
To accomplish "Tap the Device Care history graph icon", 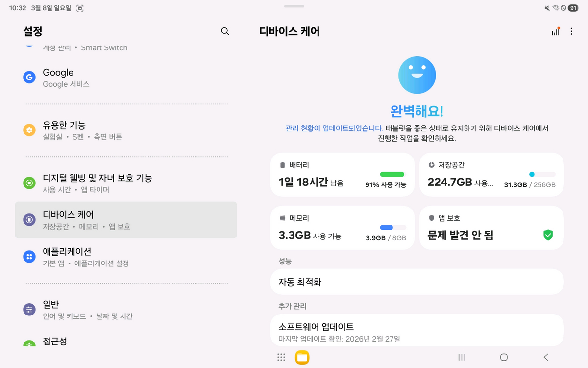I will [x=555, y=31].
